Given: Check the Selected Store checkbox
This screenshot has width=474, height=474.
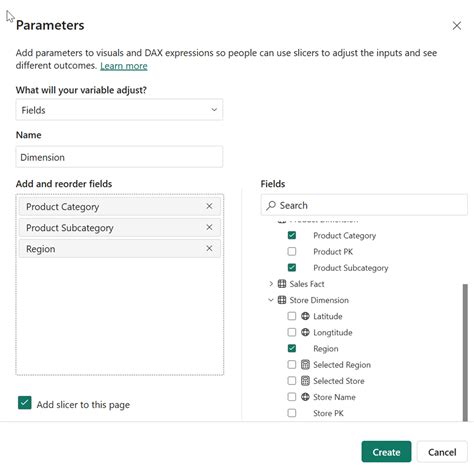Looking at the screenshot, I should pyautogui.click(x=292, y=381).
